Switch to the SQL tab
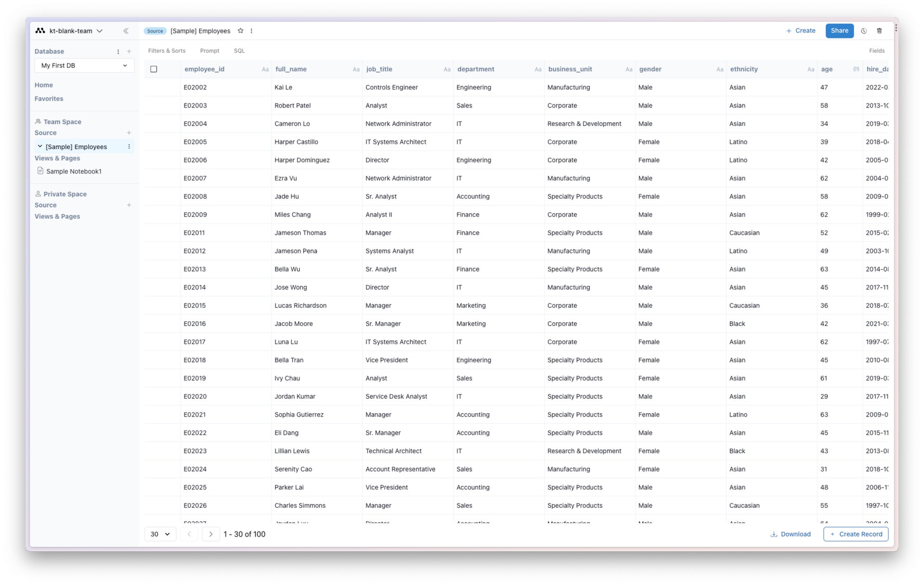The height and width of the screenshot is (585, 924). pos(239,51)
